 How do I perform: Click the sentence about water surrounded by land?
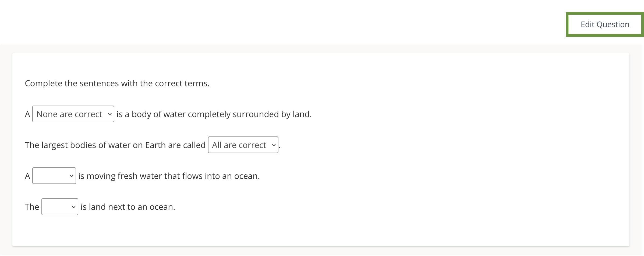coord(214,114)
